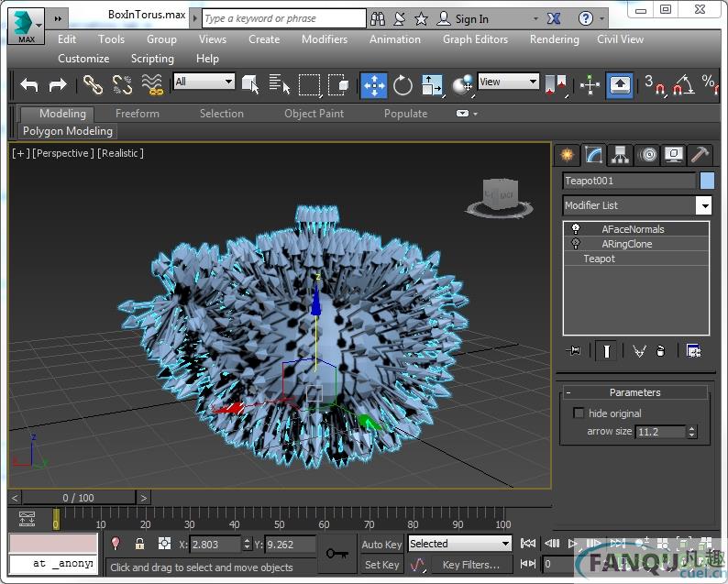Select the Move tool in toolbar
Screen dimensions: 728x584
tap(373, 85)
